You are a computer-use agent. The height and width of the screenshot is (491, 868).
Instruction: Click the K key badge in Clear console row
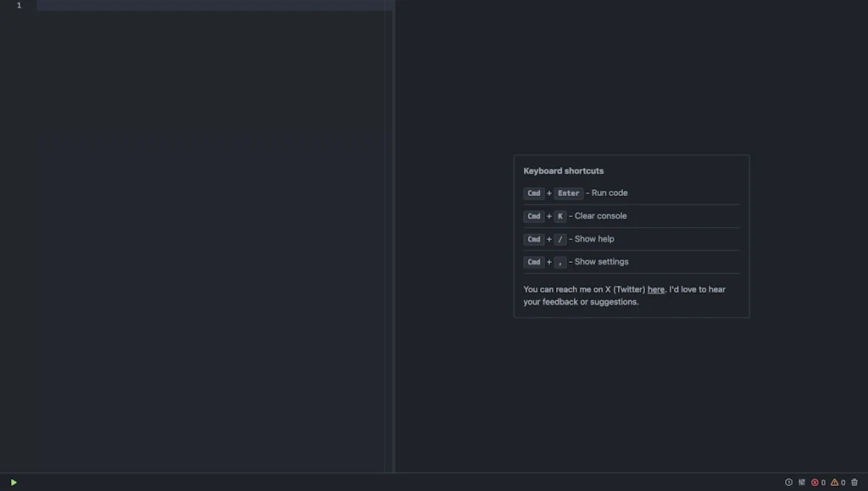click(559, 215)
